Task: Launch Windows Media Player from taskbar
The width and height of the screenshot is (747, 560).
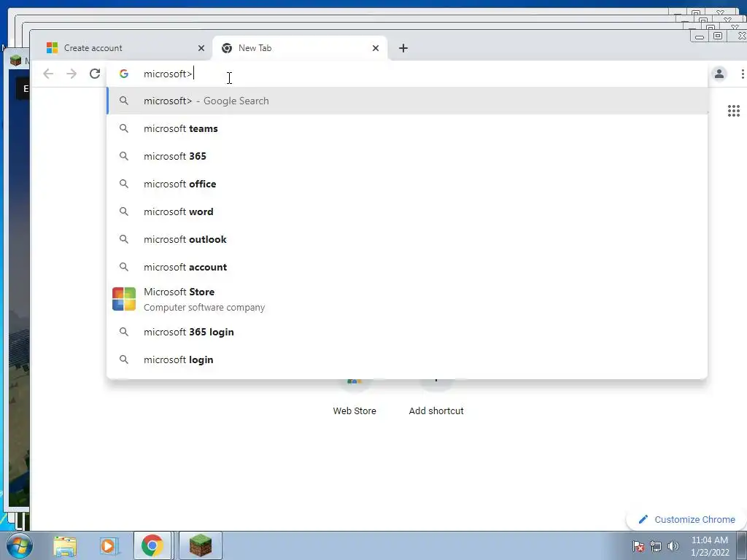Action: [108, 546]
